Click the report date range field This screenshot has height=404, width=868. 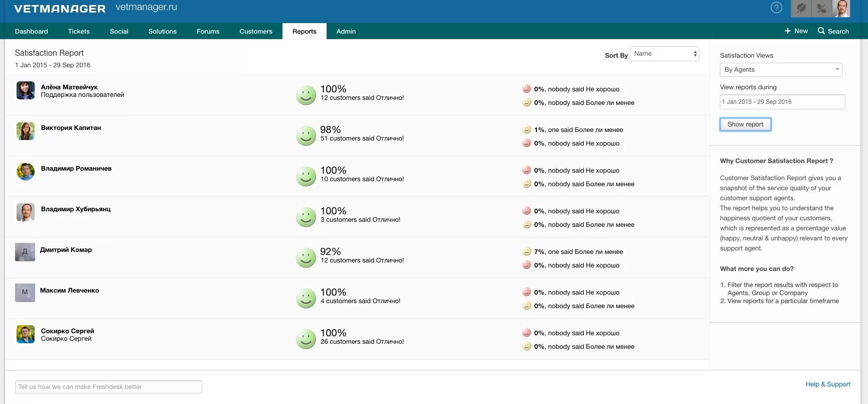[x=782, y=102]
